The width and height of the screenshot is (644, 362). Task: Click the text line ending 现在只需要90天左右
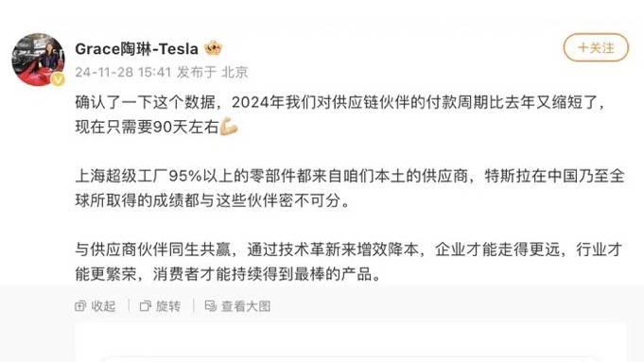[x=147, y=127]
